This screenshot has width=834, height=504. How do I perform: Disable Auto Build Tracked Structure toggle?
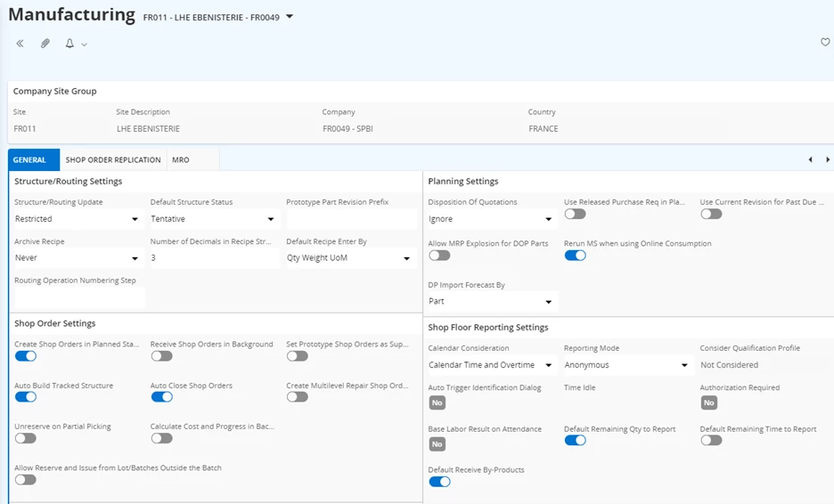click(26, 397)
